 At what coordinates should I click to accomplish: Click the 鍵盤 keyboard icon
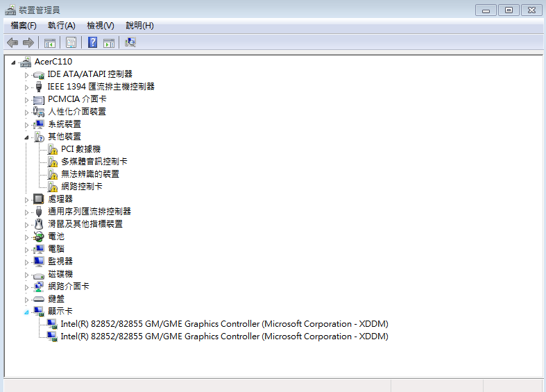pos(39,299)
